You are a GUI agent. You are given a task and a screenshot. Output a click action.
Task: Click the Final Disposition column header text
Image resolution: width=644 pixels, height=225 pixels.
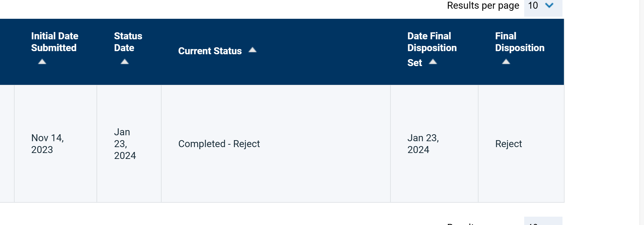point(519,42)
